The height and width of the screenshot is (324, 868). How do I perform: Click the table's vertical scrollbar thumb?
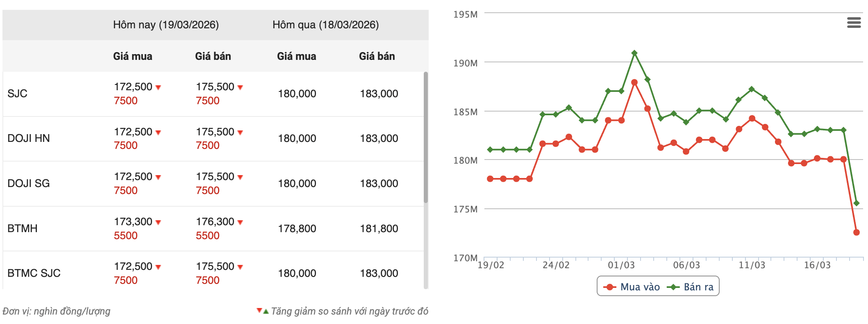click(426, 137)
